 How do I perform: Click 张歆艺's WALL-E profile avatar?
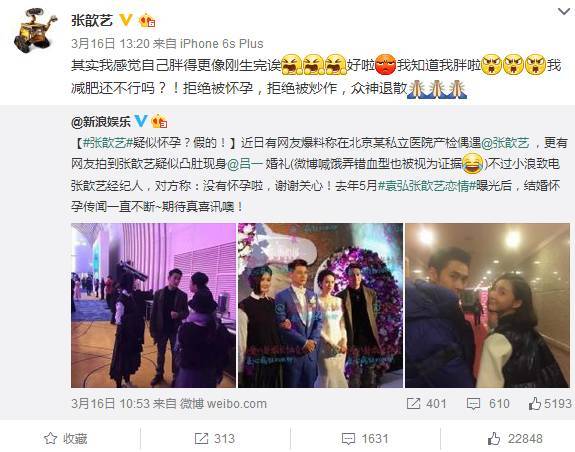tap(35, 31)
